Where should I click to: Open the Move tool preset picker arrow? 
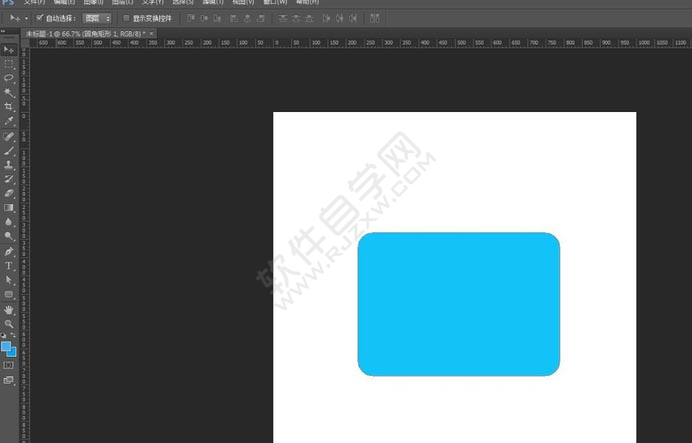[x=26, y=19]
